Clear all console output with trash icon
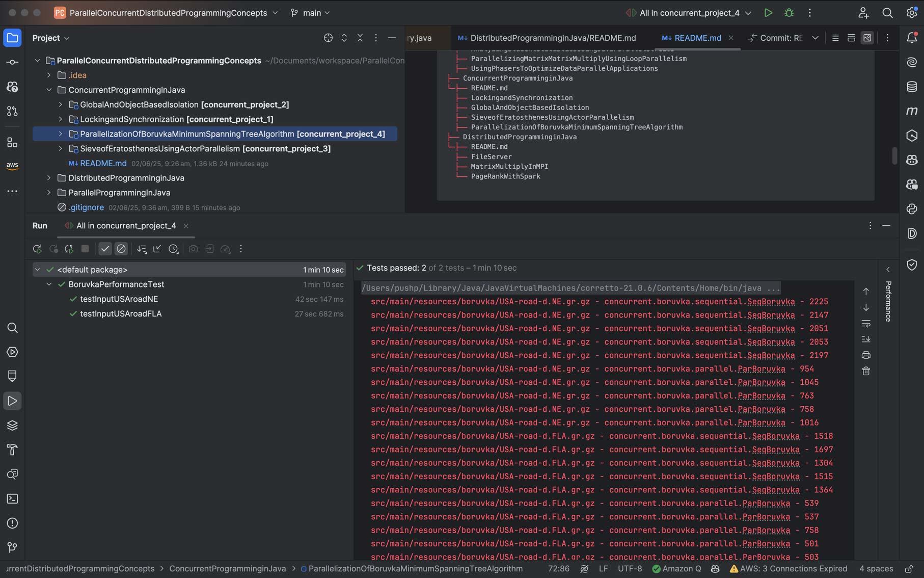Image resolution: width=924 pixels, height=578 pixels. pos(866,371)
